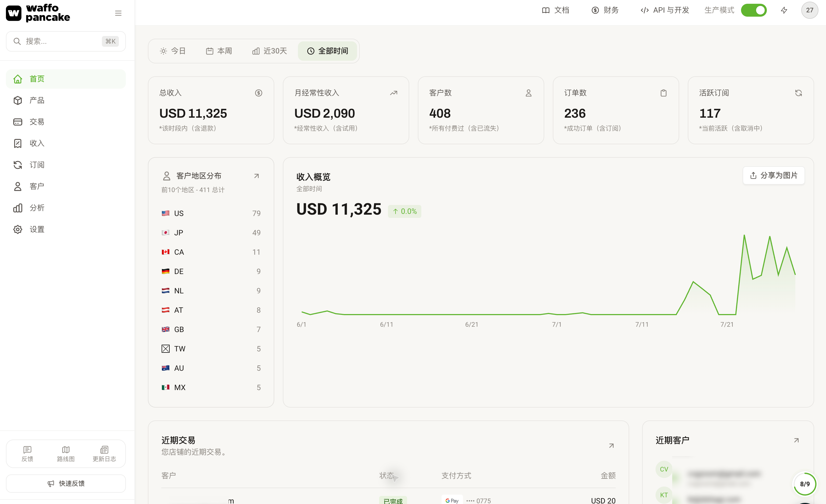
Task: Click the 快速反馈 quick feedback button
Action: pos(66,483)
